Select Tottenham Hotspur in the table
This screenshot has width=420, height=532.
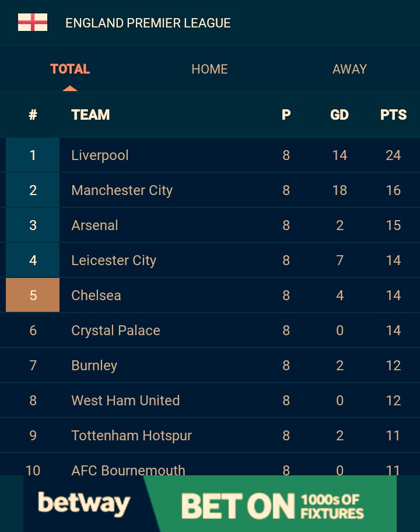pos(131,436)
